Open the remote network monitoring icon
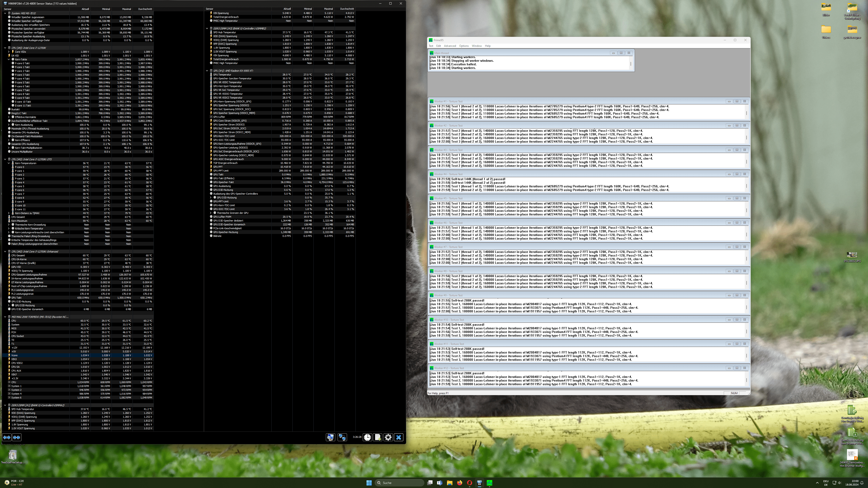The image size is (868, 488). tap(342, 437)
